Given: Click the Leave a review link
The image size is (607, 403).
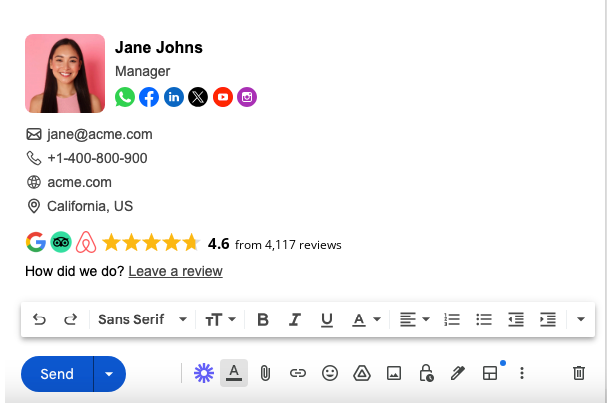Looking at the screenshot, I should (x=175, y=271).
